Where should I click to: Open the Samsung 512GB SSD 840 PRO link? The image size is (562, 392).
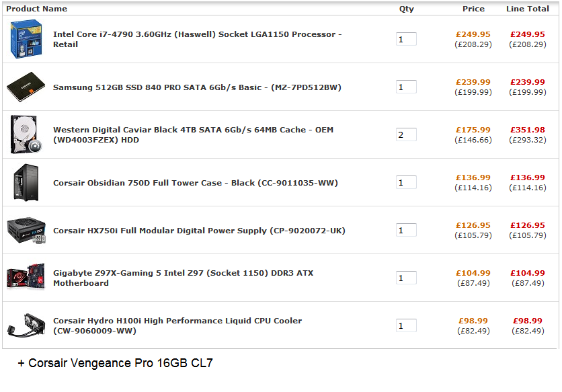tap(197, 87)
